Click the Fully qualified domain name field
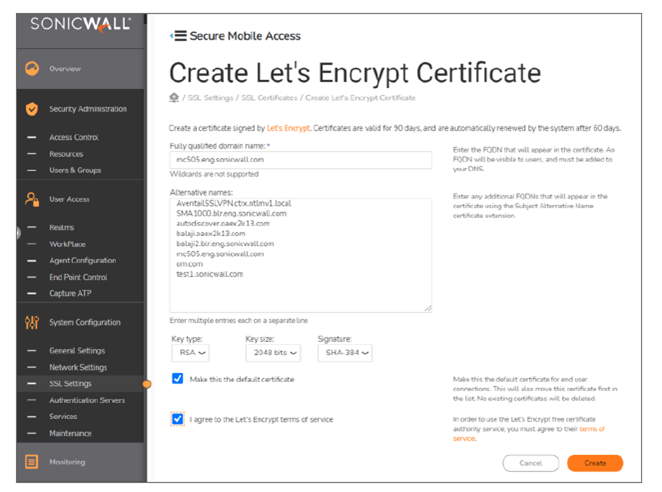This screenshot has height=492, width=662. click(300, 160)
